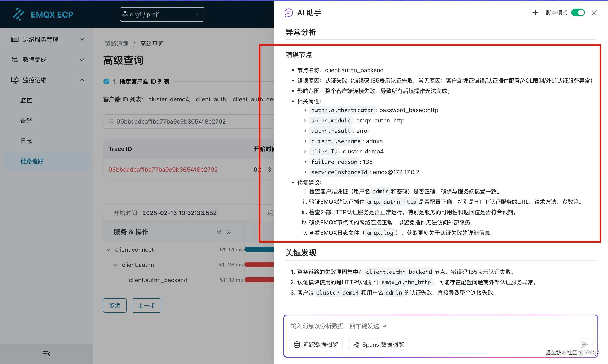Click the 数据集成 integration icon in sidebar

tap(15, 60)
